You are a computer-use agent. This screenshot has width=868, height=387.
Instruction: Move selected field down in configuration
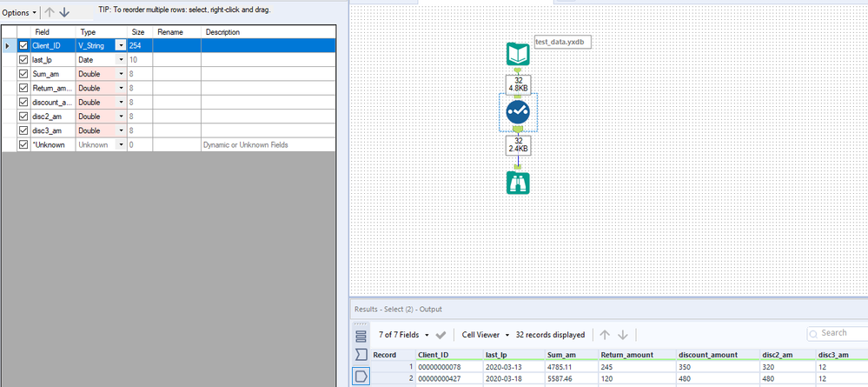[x=65, y=12]
